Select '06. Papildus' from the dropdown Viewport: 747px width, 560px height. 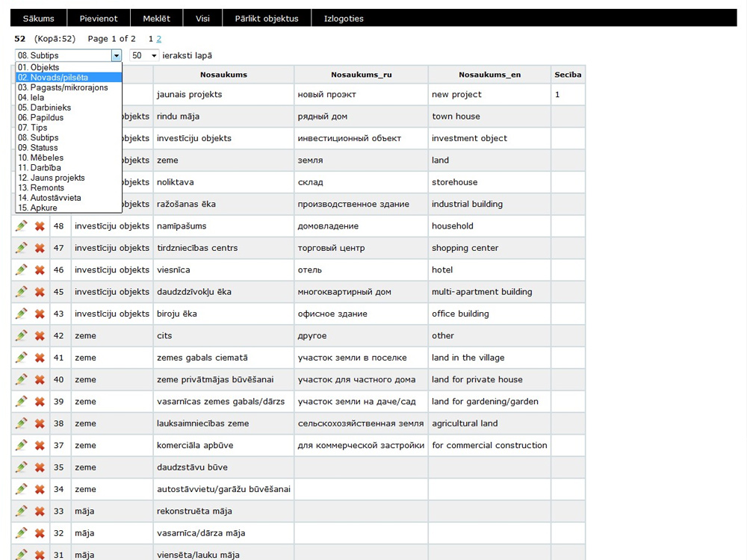point(69,117)
